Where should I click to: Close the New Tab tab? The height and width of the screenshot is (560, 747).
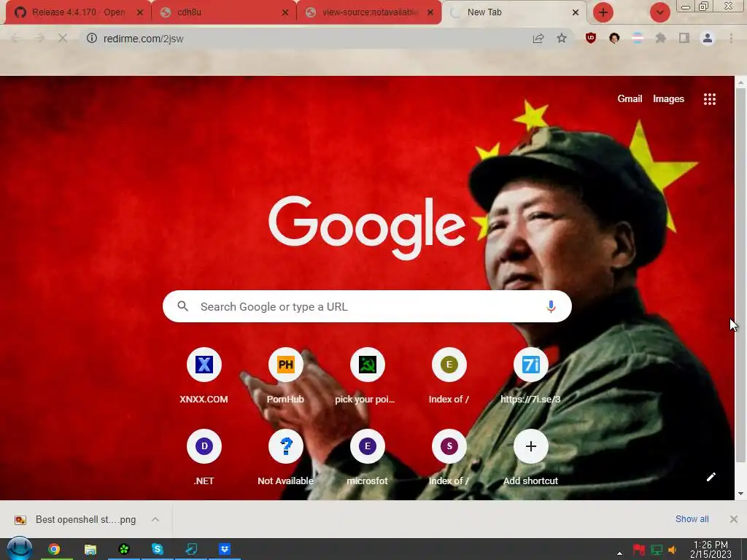point(576,12)
